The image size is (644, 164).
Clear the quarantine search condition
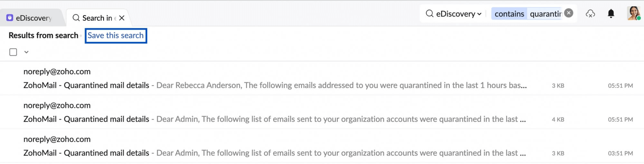point(569,13)
